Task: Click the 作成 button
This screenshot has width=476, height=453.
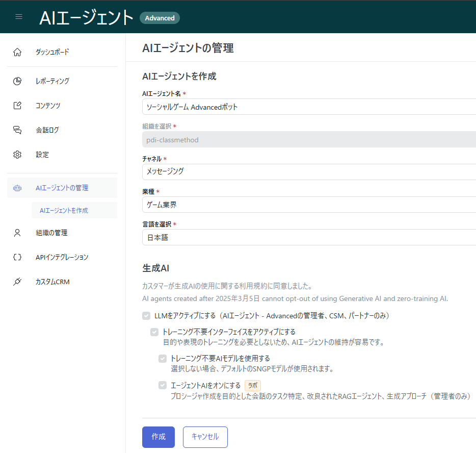Action: coord(158,437)
